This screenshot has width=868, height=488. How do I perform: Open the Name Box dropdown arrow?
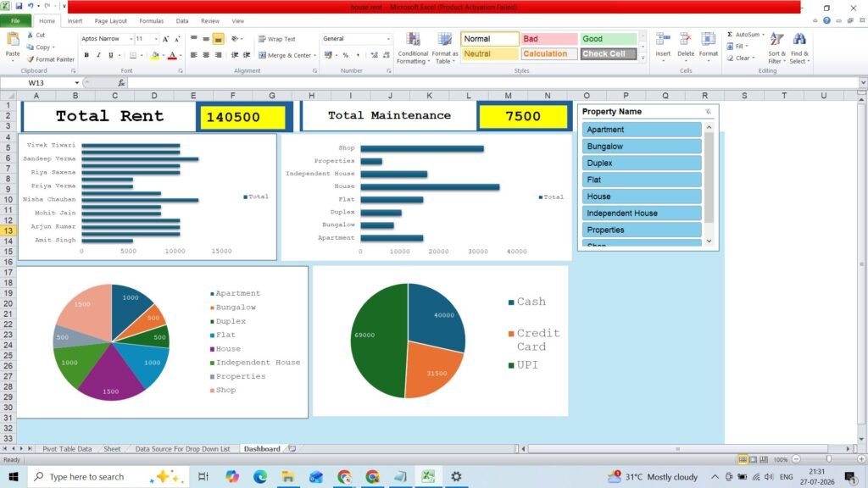77,83
